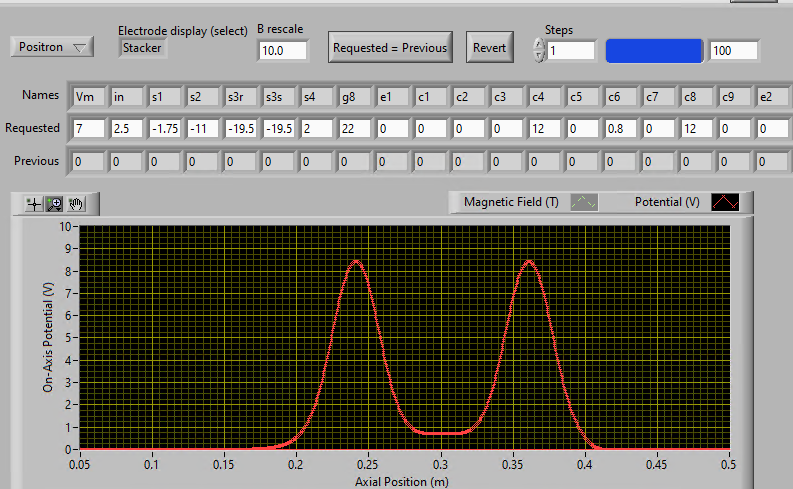Screen dimensions: 793x489
Task: Click the Requested s1 field showing -1.75
Action: [x=165, y=128]
